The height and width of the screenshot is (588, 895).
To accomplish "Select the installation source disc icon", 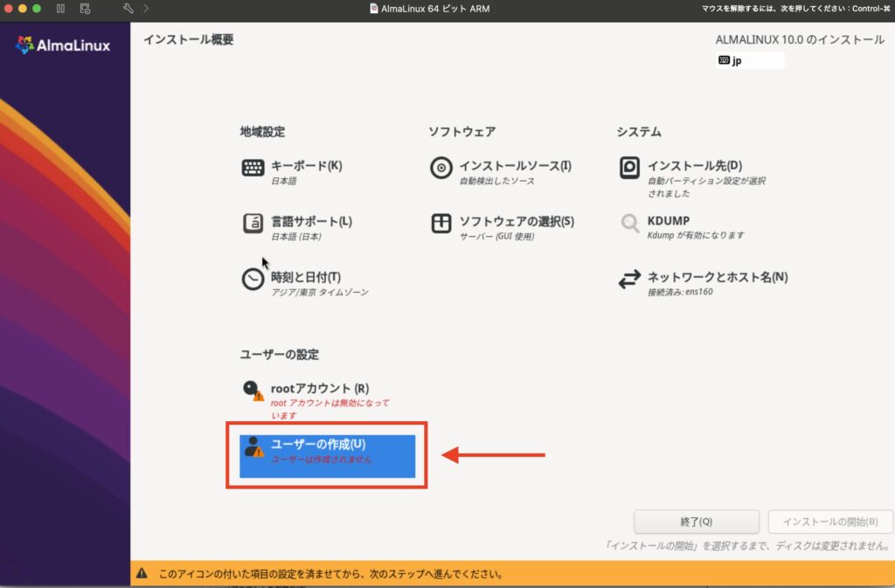I will tap(441, 168).
